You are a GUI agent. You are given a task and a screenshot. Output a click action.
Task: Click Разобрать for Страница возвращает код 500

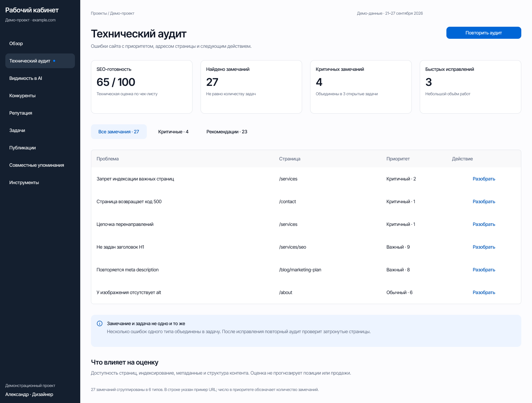(484, 201)
